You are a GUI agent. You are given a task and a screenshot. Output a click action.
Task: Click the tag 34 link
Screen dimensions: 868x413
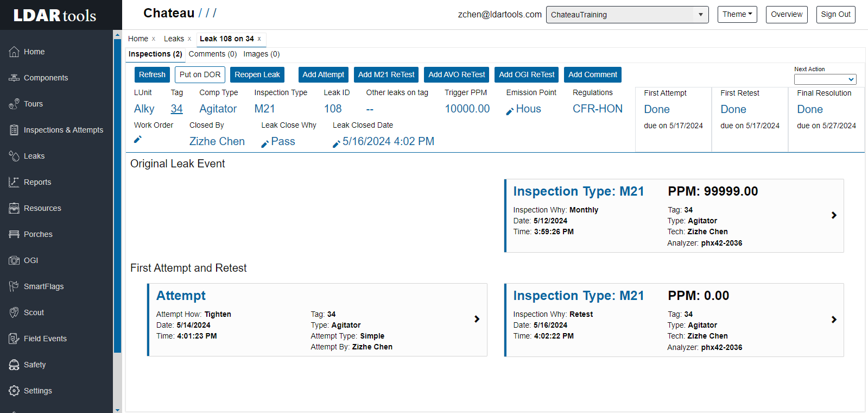pyautogui.click(x=176, y=109)
